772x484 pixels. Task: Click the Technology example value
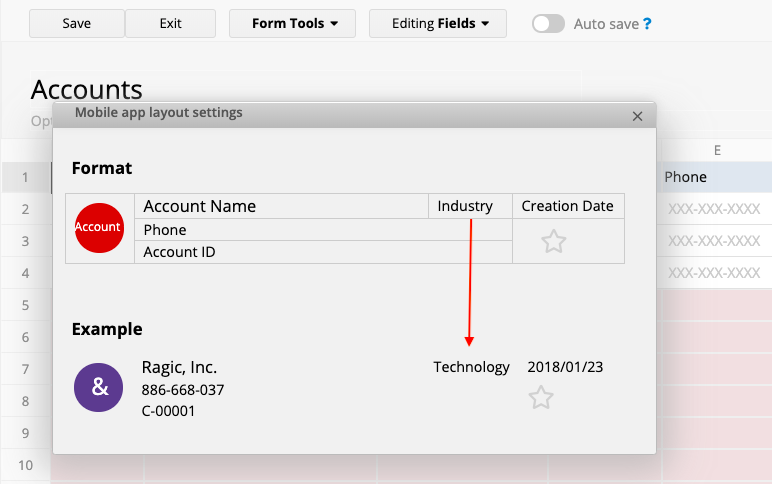[x=471, y=367]
